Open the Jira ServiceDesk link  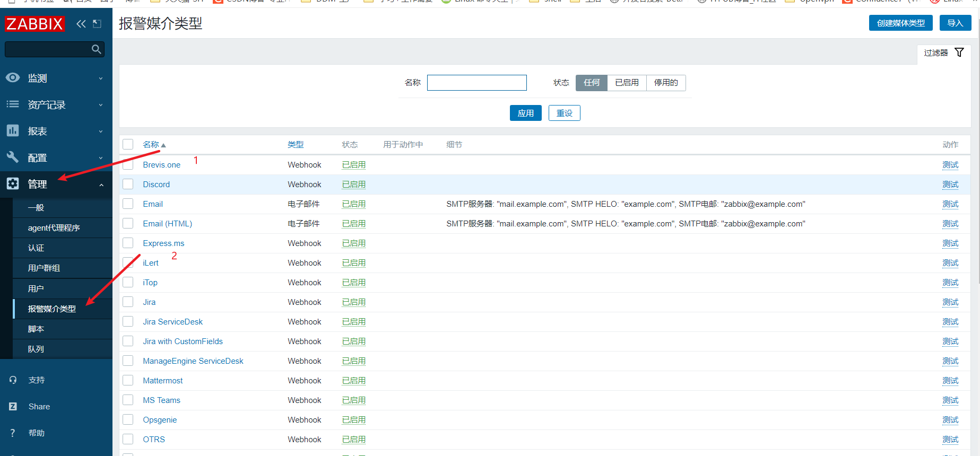[172, 322]
